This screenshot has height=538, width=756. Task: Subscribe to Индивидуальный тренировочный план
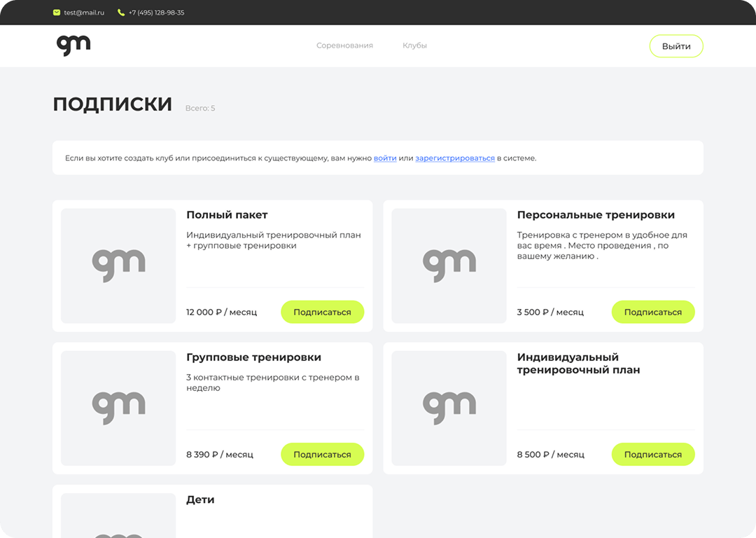(652, 455)
